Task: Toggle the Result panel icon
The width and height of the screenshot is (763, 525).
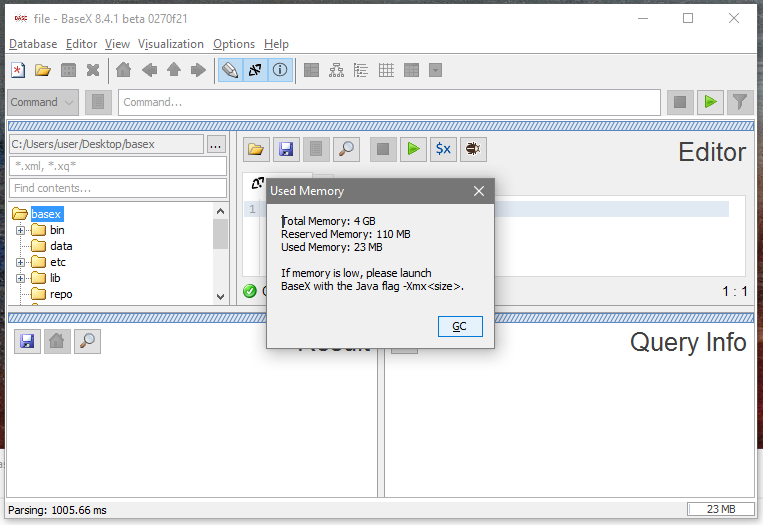Action: [255, 71]
